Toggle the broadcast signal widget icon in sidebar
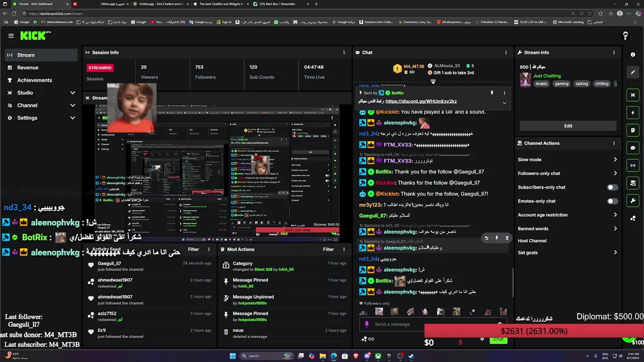Screen dimensions: 644x362 (x=633, y=165)
